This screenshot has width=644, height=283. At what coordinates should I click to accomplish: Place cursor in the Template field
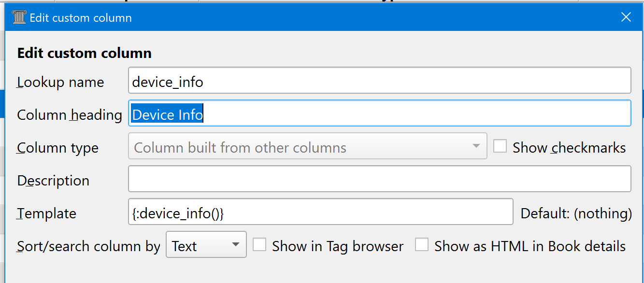pos(320,212)
